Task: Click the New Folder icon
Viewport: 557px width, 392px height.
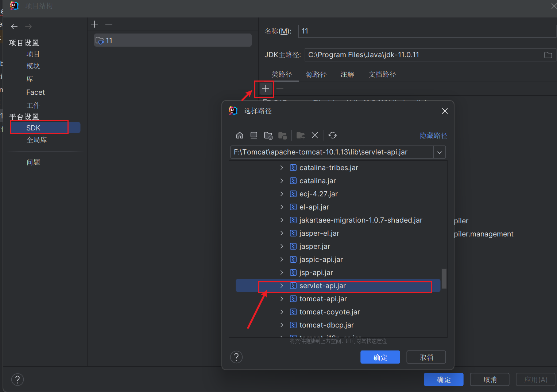Action: click(x=301, y=136)
